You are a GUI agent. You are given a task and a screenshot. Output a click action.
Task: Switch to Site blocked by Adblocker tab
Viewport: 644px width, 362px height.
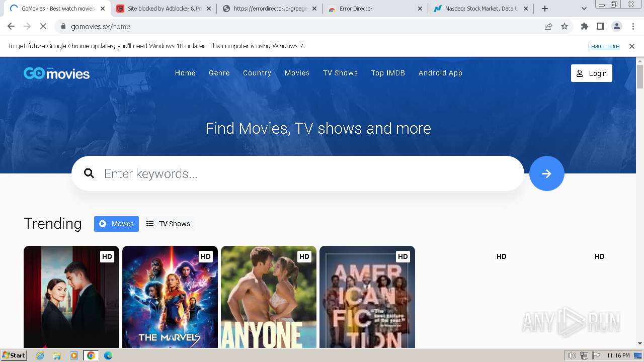point(164,9)
